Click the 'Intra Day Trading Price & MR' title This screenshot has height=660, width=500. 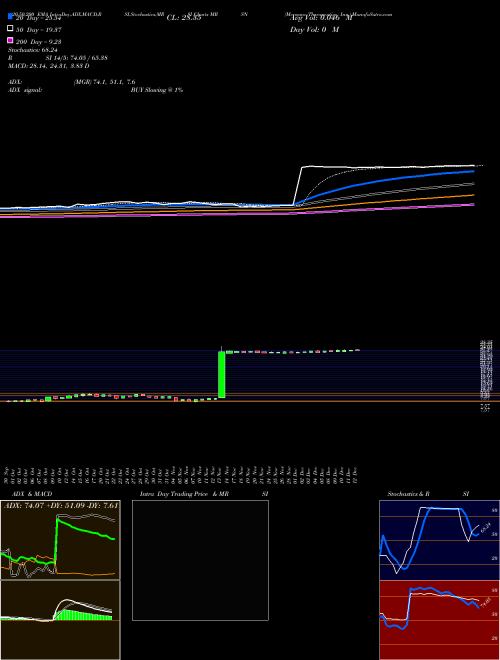tap(185, 494)
